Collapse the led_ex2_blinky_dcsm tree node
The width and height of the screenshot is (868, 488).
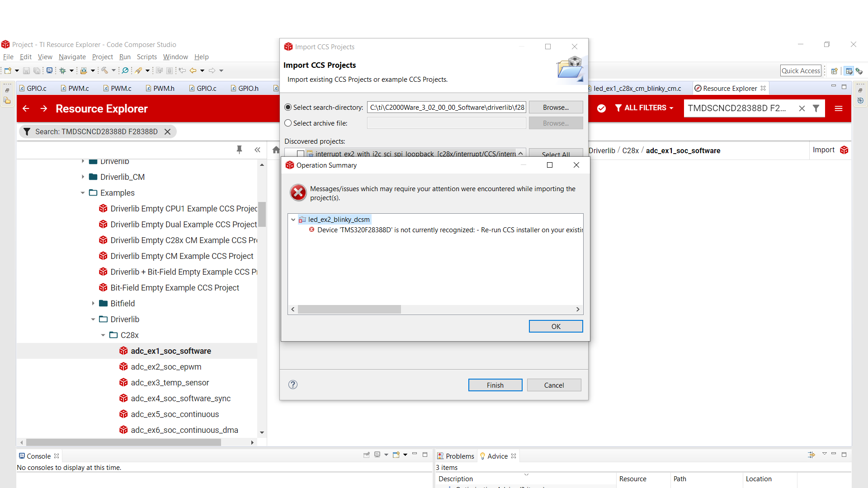pos(293,220)
